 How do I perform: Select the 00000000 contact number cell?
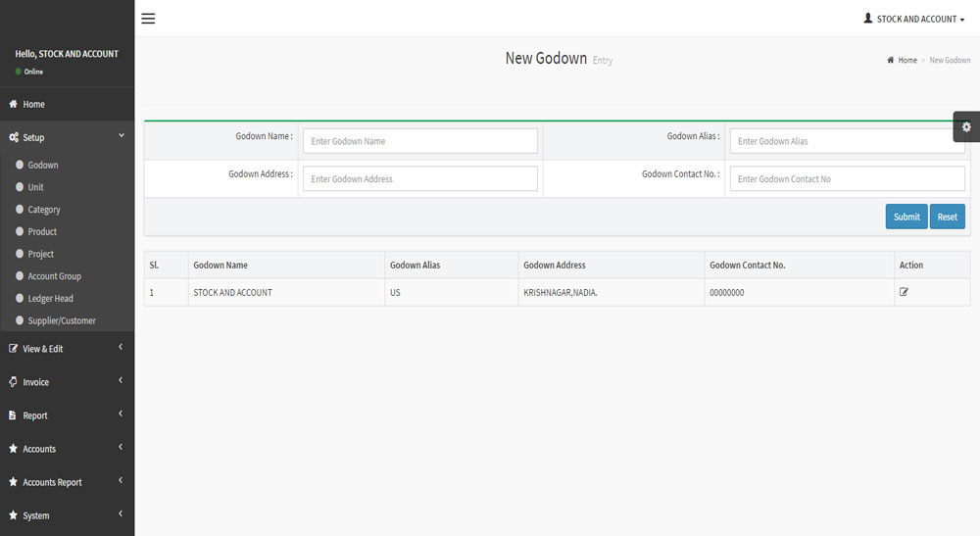800,292
